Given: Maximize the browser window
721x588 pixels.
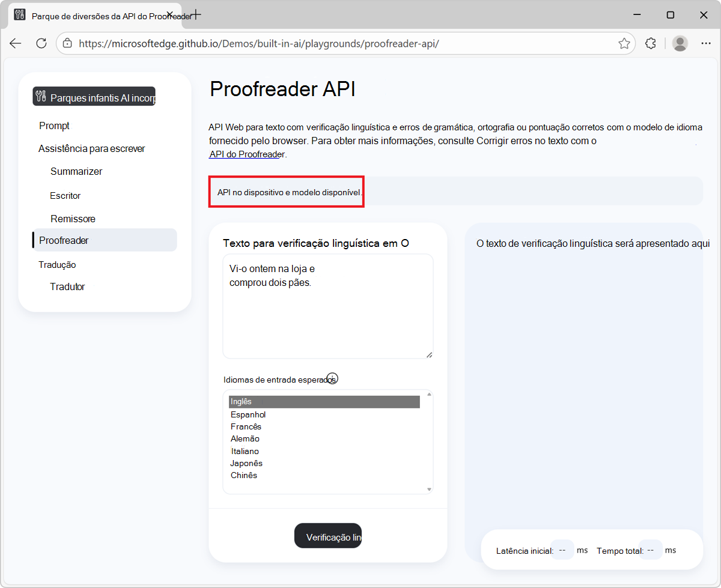Looking at the screenshot, I should [x=670, y=15].
